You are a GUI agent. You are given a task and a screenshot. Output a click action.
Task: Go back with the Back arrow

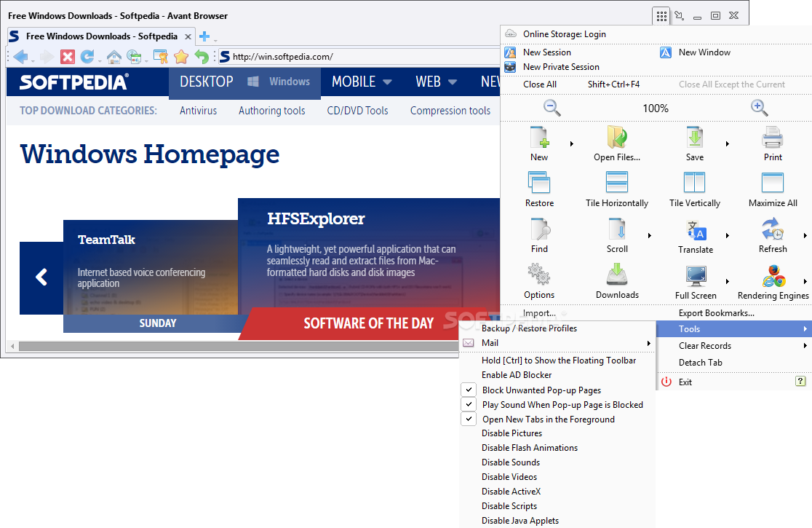(20, 57)
